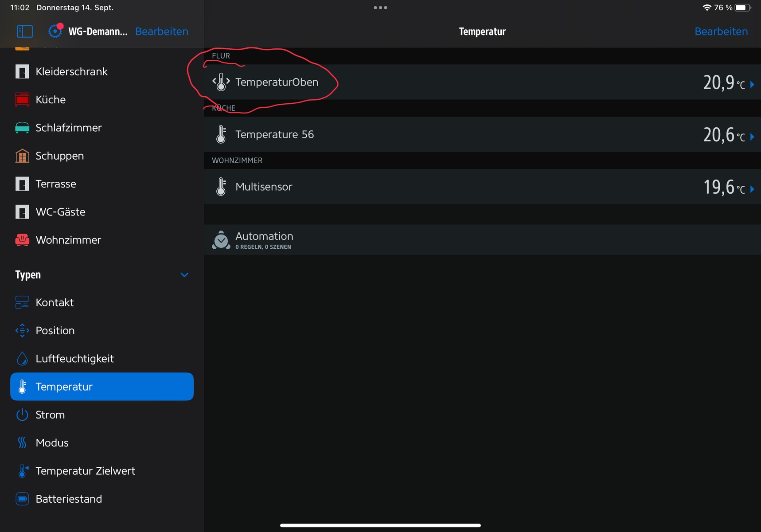Open the Wohnzimmer room
Screen dimensions: 761x532
coord(68,240)
